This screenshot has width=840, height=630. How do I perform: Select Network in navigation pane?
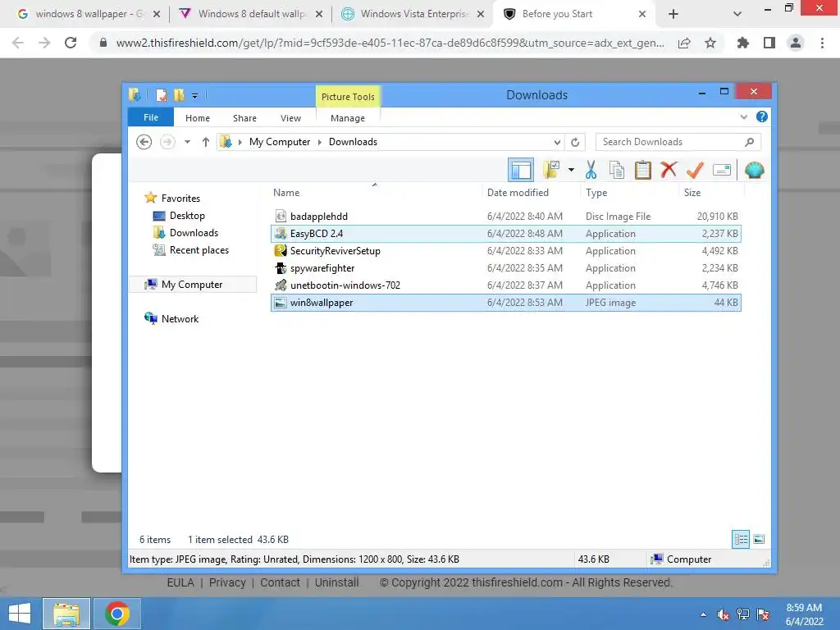coord(180,319)
